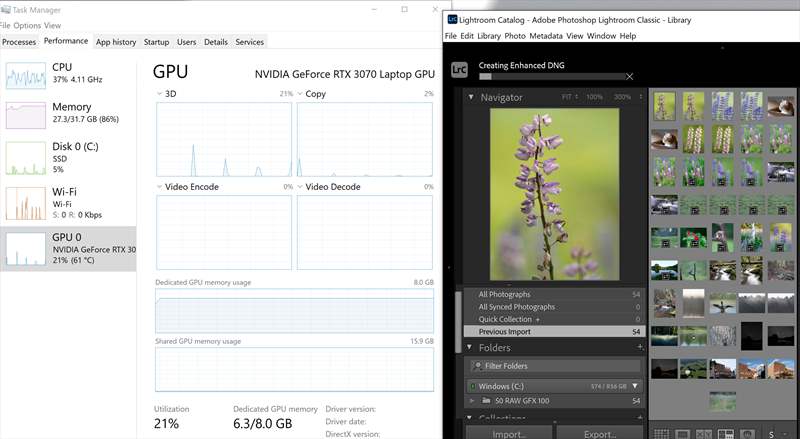Open Lightroom Help menu

628,36
